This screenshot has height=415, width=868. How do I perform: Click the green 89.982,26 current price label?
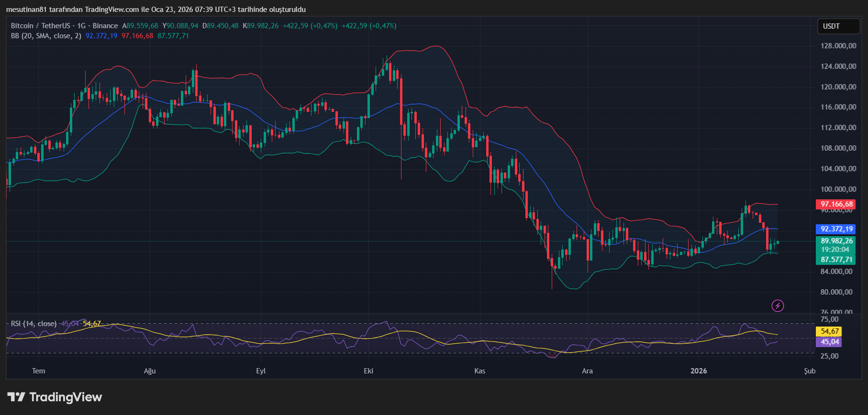click(836, 241)
